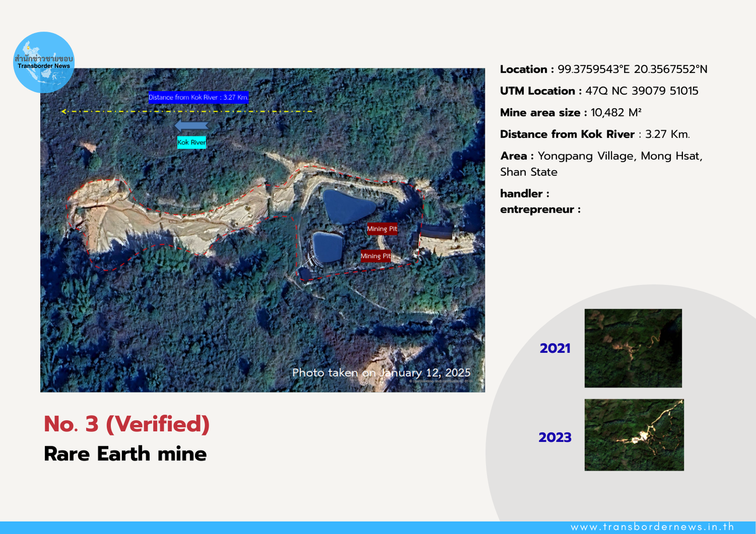Click the 'entrepreneur :' label

click(x=540, y=210)
